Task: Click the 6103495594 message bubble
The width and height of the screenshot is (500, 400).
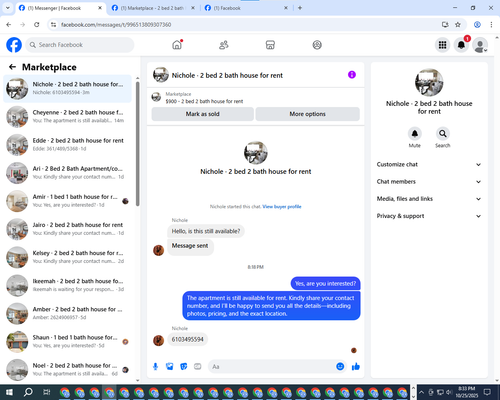Action: click(187, 339)
